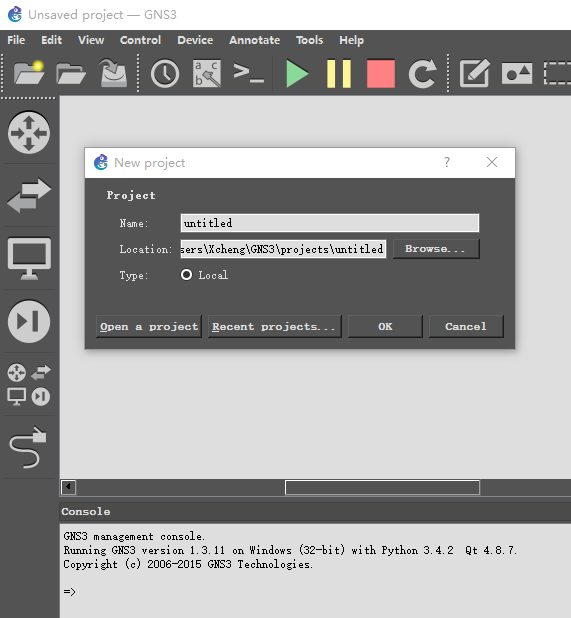Browse switches in the device sidebar

29,195
